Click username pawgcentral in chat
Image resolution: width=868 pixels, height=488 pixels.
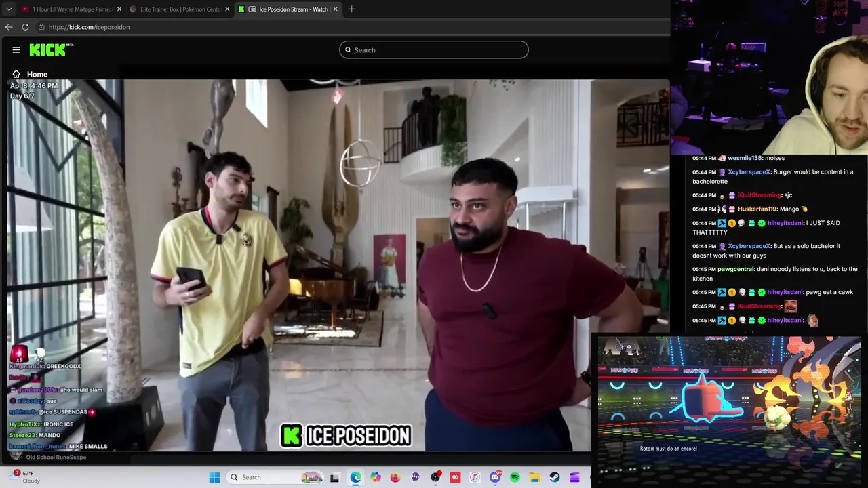736,269
